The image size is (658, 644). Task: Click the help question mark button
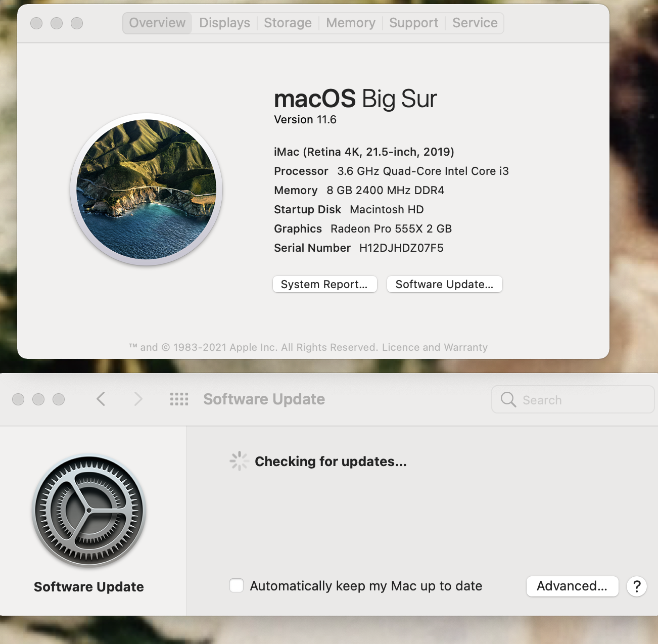point(637,586)
